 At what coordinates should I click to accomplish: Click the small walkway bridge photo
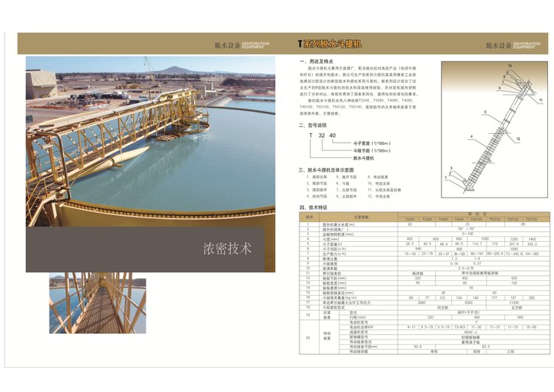(x=98, y=302)
